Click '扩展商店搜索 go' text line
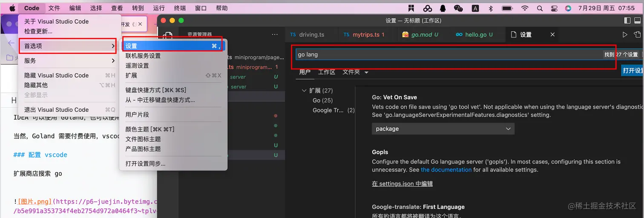Image resolution: width=644 pixels, height=218 pixels. coord(38,174)
